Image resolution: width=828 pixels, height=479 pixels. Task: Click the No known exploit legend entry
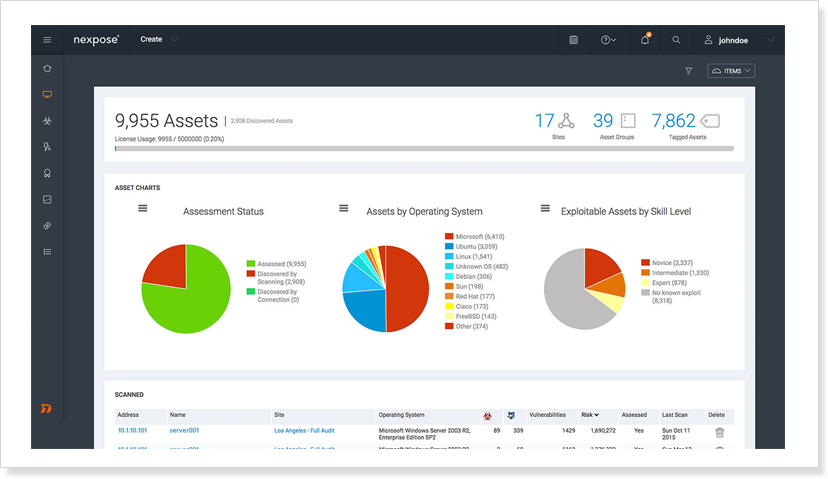click(671, 296)
